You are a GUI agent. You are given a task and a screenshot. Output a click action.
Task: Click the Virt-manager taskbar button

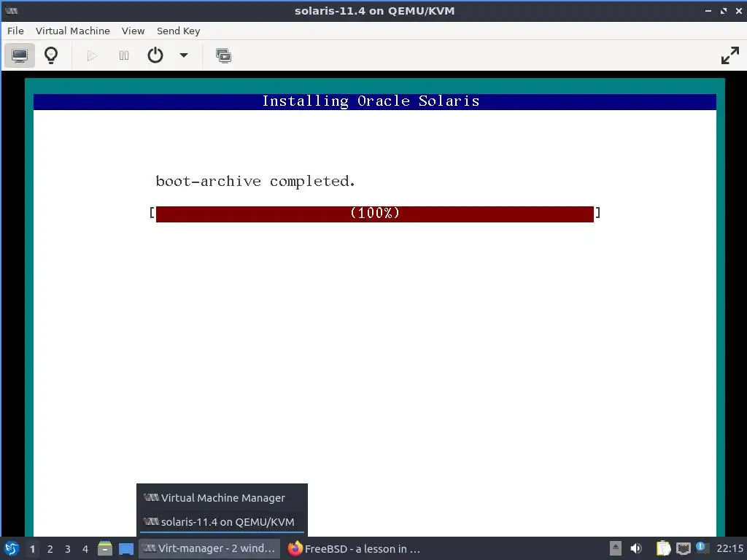coord(209,548)
